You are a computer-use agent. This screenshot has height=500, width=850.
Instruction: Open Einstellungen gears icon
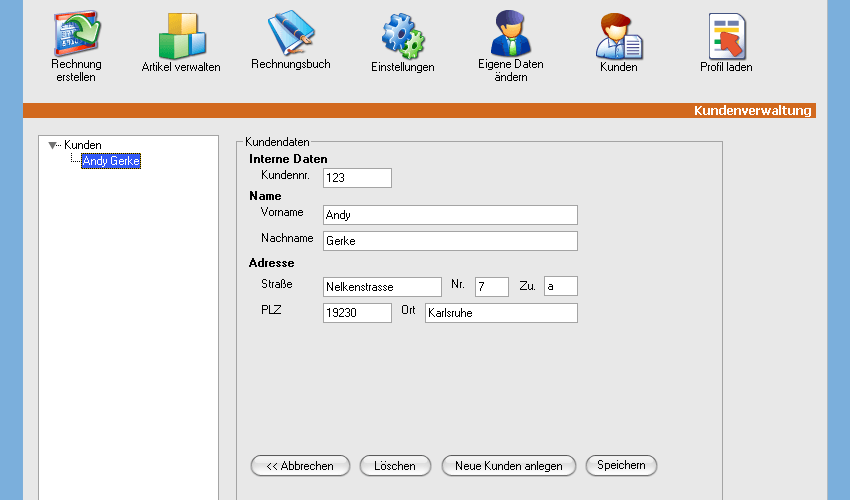tap(403, 36)
